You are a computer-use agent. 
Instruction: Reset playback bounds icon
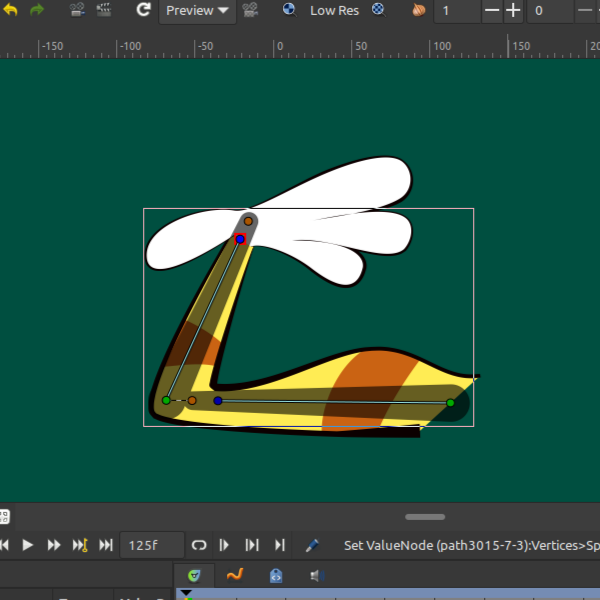(x=252, y=545)
